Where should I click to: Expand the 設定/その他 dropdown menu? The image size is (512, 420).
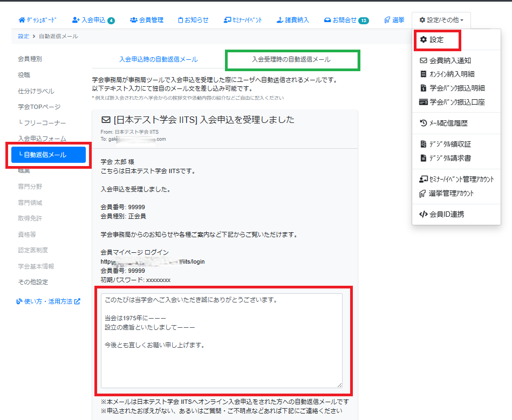[x=441, y=20]
